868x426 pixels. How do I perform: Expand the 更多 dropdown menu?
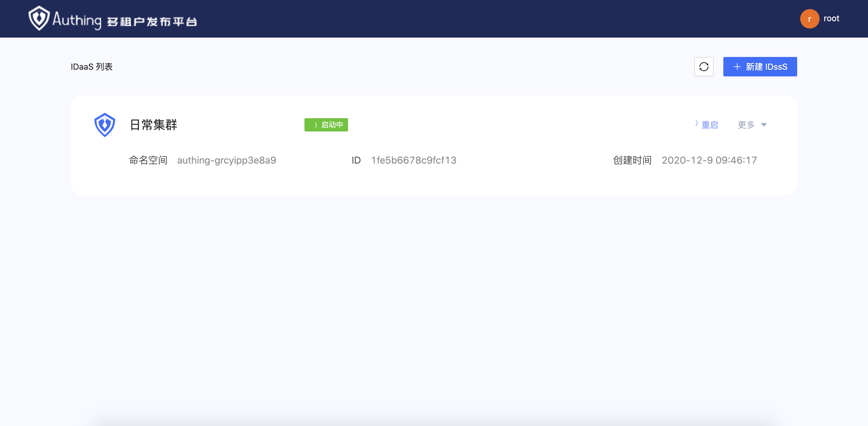click(x=752, y=125)
